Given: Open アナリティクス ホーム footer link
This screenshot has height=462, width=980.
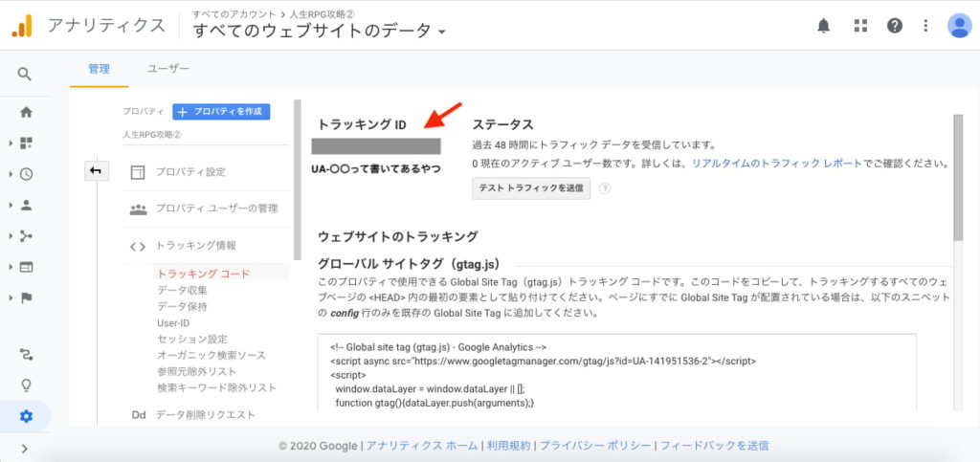Looking at the screenshot, I should (x=422, y=446).
